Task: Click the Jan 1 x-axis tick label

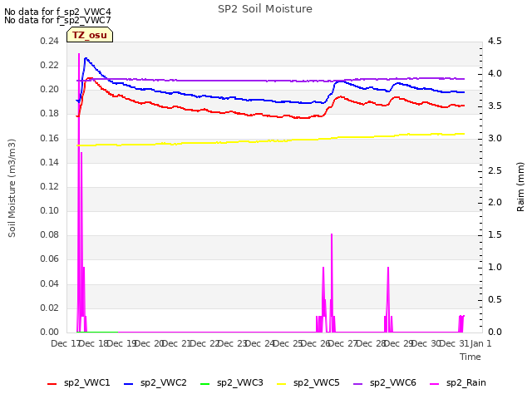Action: (x=480, y=343)
